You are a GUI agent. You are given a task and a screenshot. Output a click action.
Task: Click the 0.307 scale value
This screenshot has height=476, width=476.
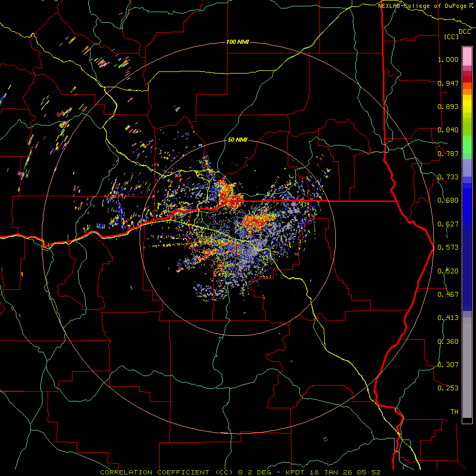pyautogui.click(x=448, y=365)
